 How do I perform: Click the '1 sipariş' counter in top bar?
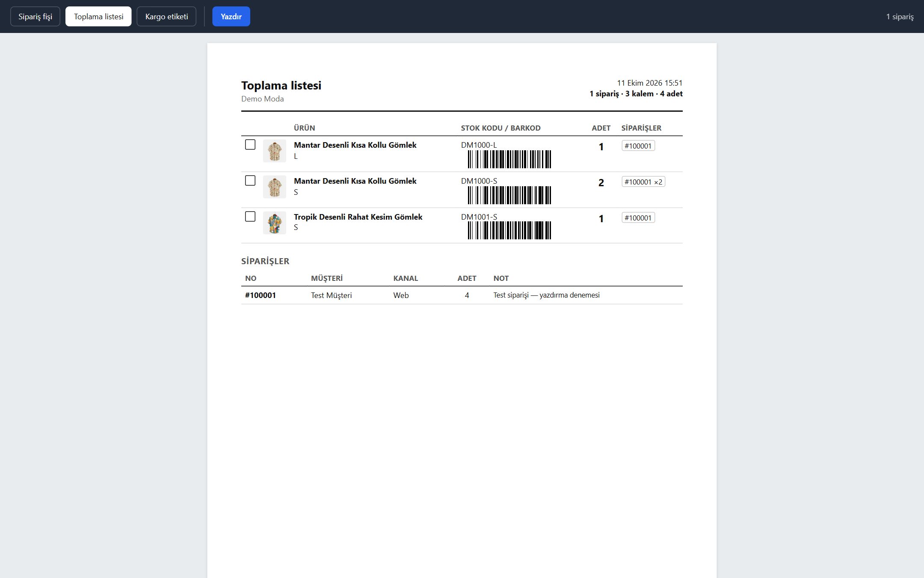pyautogui.click(x=900, y=17)
